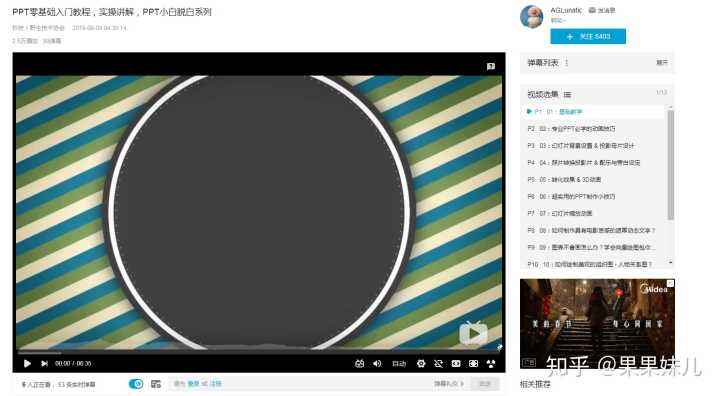Toggle the blue danmaku switch below player

point(136,384)
